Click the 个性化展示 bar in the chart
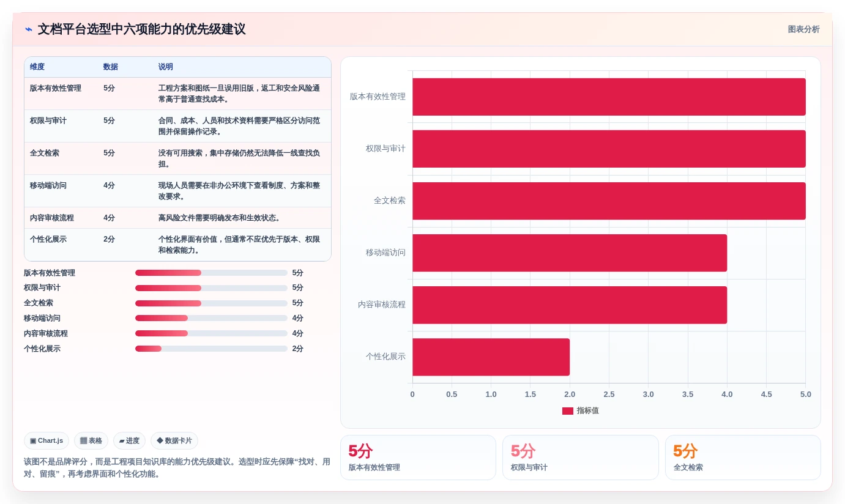The height and width of the screenshot is (504, 845). click(x=491, y=357)
